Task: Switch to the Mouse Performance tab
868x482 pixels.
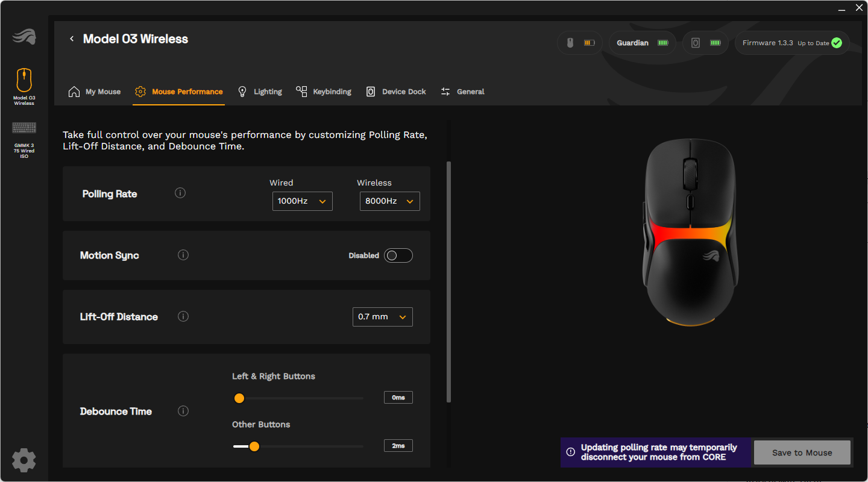Action: point(179,92)
